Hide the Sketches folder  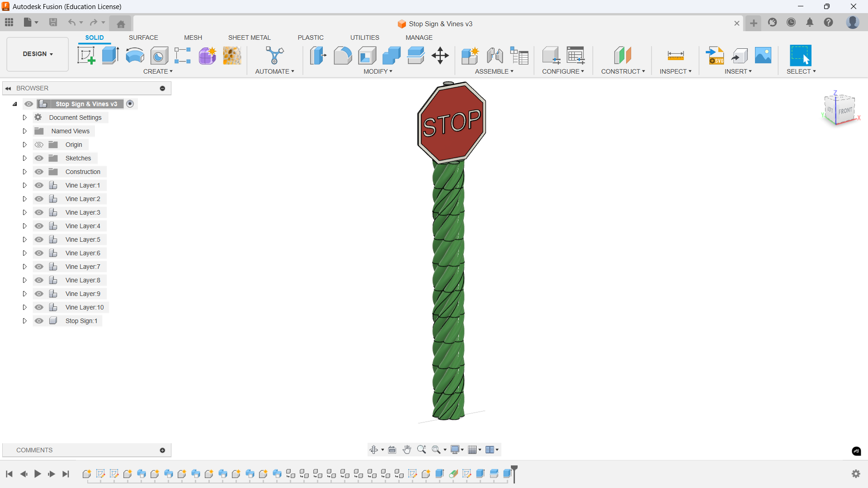pos(39,158)
